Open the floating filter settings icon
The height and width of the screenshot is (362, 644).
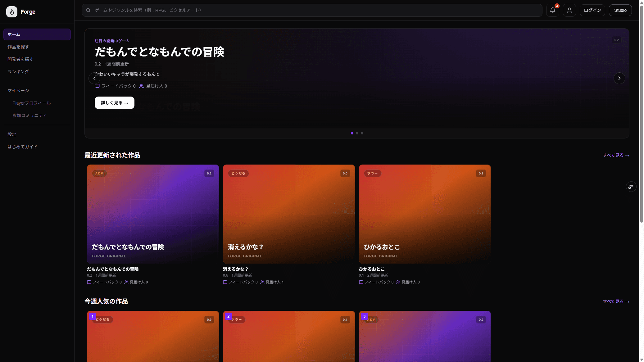tap(631, 187)
